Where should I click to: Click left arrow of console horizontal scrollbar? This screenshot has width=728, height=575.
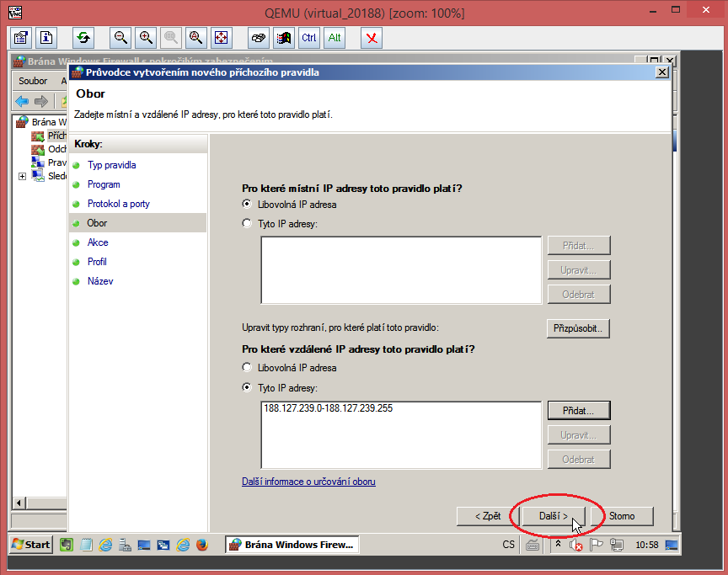tap(19, 503)
